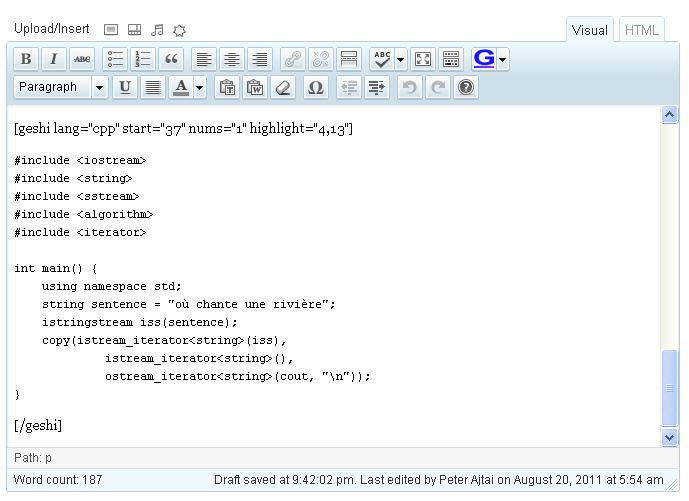Open the spellchecker language dropdown arrow
The width and height of the screenshot is (689, 501).
(x=400, y=59)
